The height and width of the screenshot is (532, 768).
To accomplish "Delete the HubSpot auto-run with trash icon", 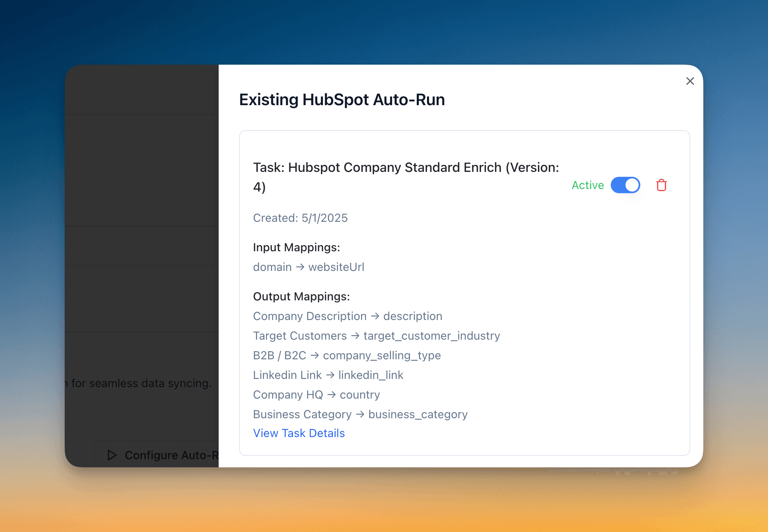I will click(662, 185).
